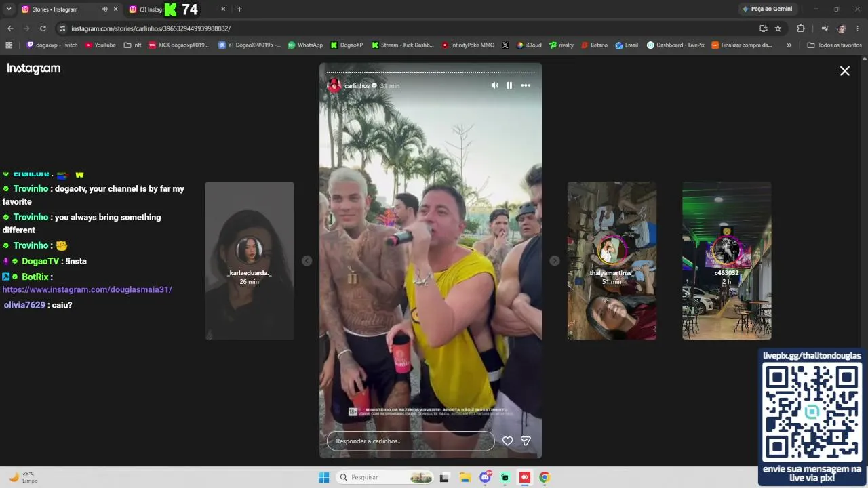This screenshot has height=488, width=868.
Task: Like the story with the heart icon
Action: click(x=507, y=441)
